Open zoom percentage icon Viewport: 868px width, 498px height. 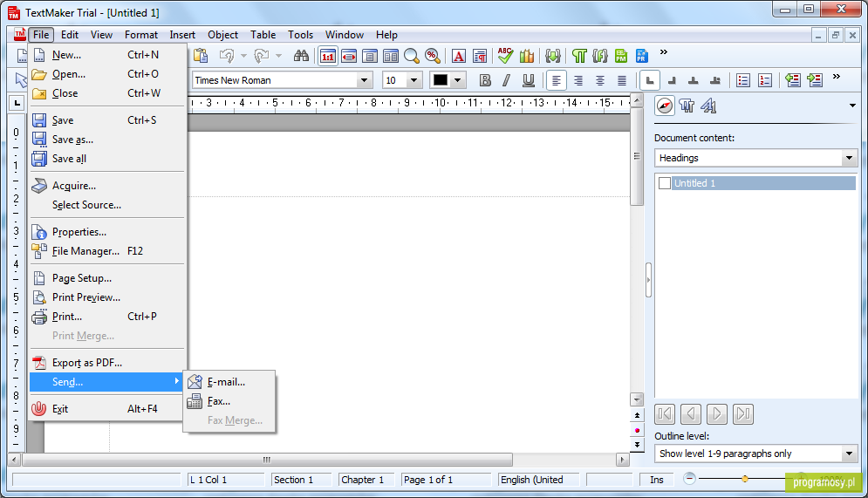[433, 56]
